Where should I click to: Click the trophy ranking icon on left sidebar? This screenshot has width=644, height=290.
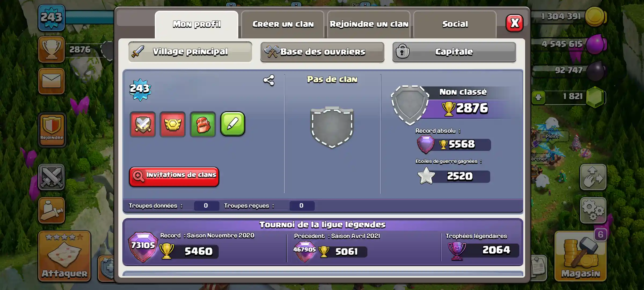click(x=52, y=49)
